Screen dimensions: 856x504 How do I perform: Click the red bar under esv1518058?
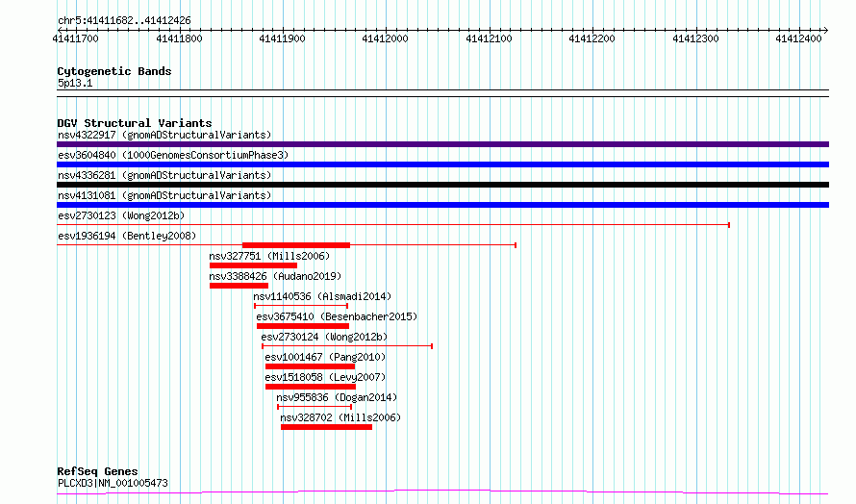tap(311, 387)
